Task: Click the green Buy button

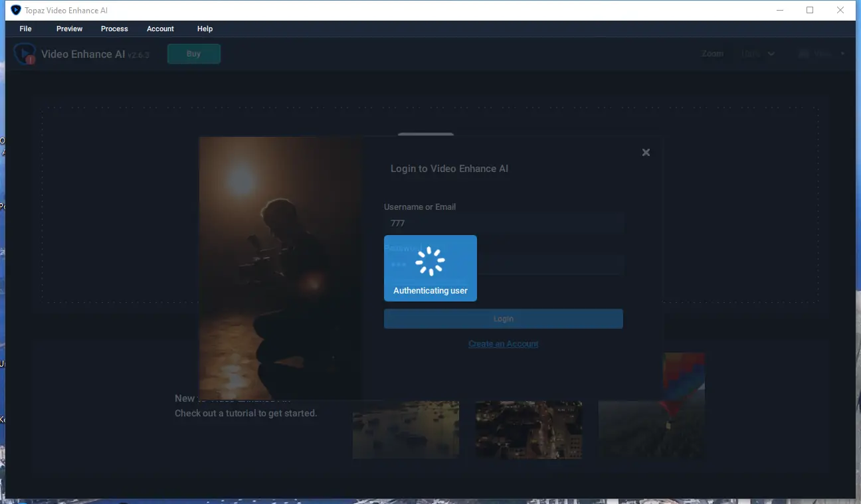Action: click(194, 54)
